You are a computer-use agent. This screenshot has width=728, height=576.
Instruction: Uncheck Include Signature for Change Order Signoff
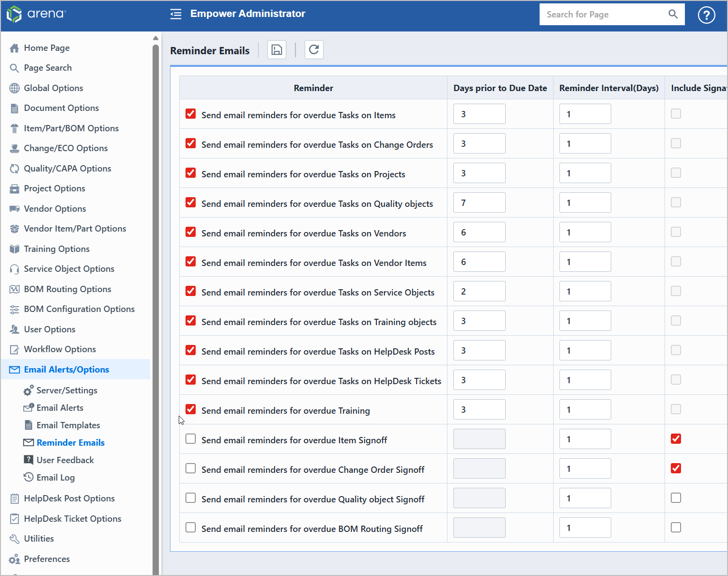click(x=676, y=468)
